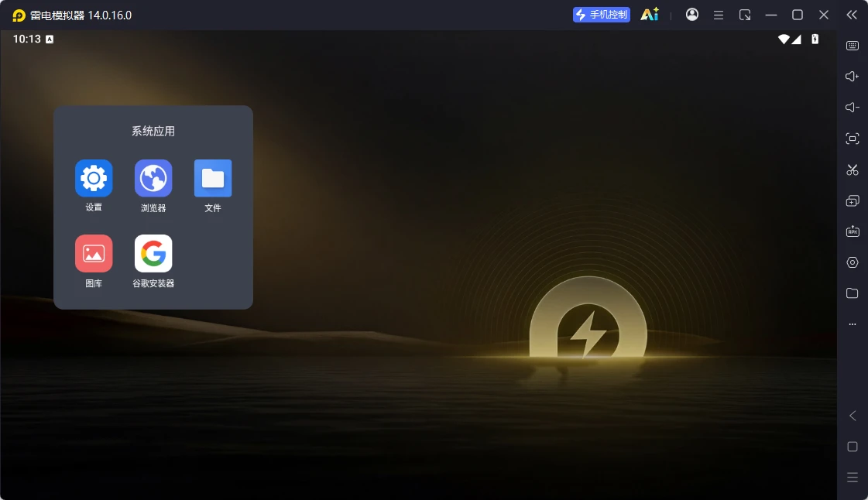Toggle fullscreen using the sidebar frame icon
868x500 pixels.
tap(853, 139)
